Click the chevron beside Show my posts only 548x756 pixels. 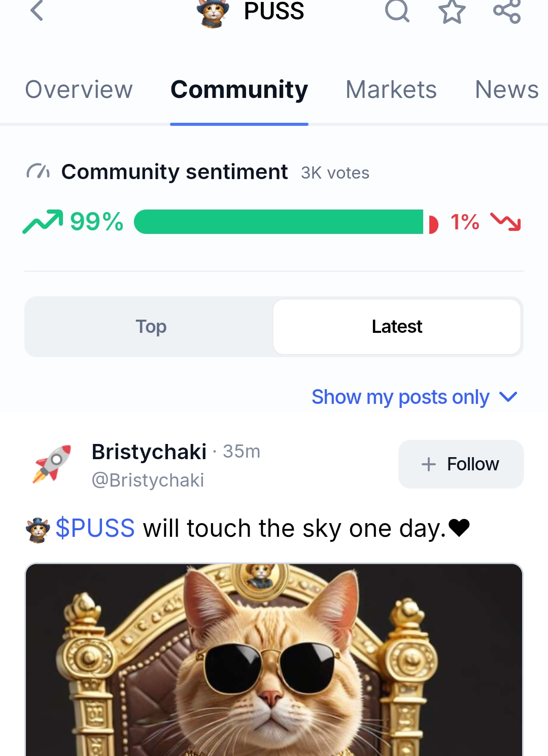pos(508,397)
